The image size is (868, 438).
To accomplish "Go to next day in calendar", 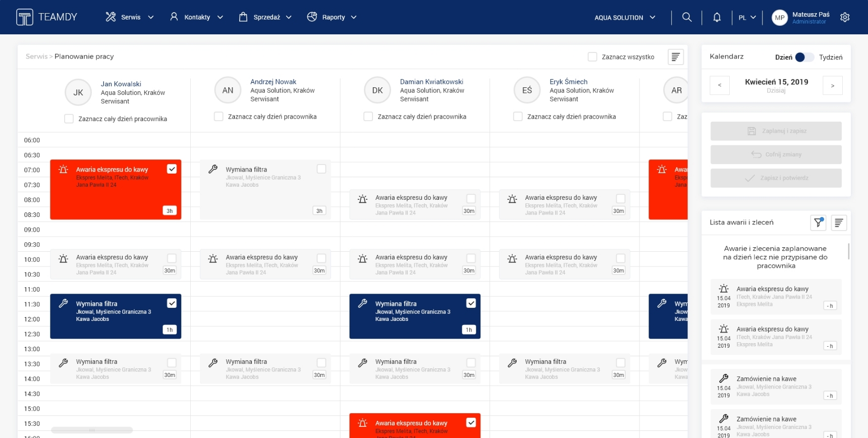I will pyautogui.click(x=832, y=85).
